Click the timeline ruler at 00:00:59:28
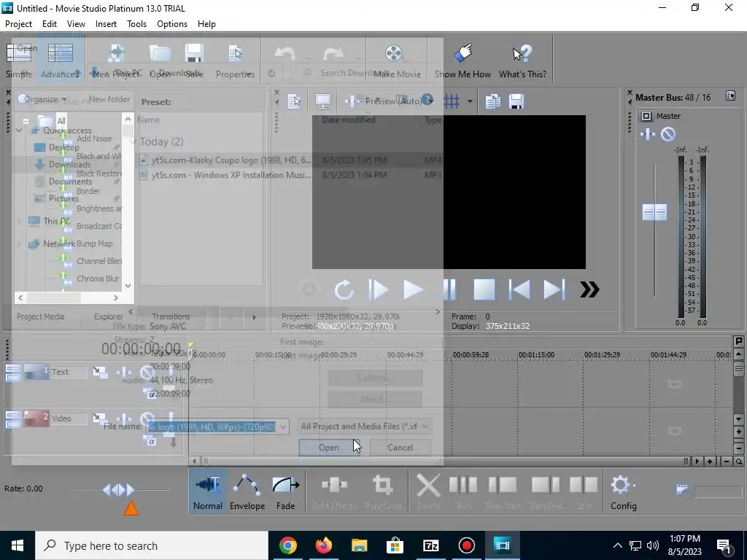Viewport: 747px width, 560px height. click(471, 355)
